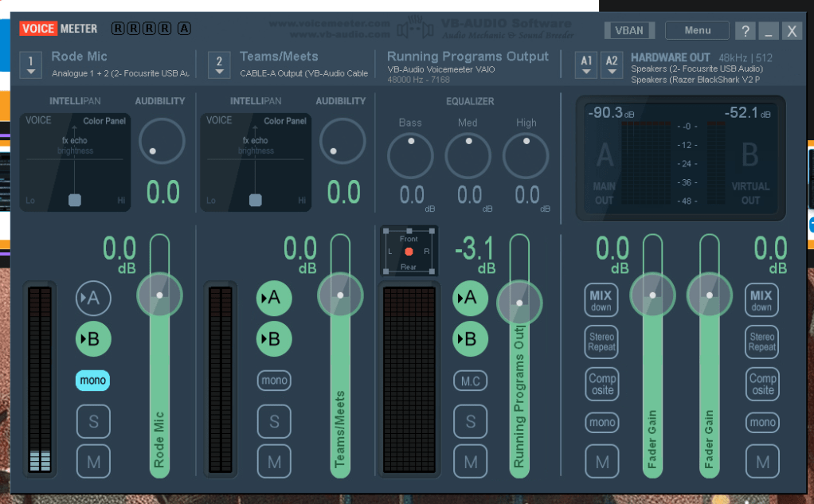
Task: Click the Running Programs Output fader knob
Action: click(x=519, y=303)
